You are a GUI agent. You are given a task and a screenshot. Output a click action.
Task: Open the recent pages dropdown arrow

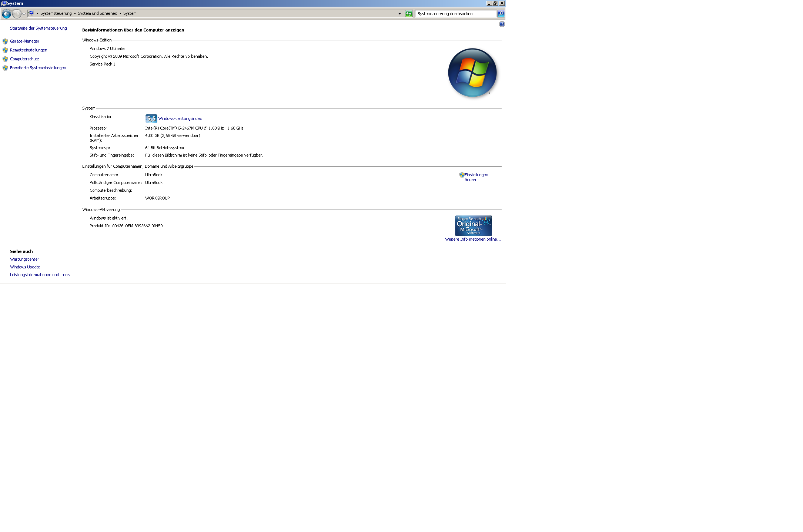pyautogui.click(x=24, y=14)
